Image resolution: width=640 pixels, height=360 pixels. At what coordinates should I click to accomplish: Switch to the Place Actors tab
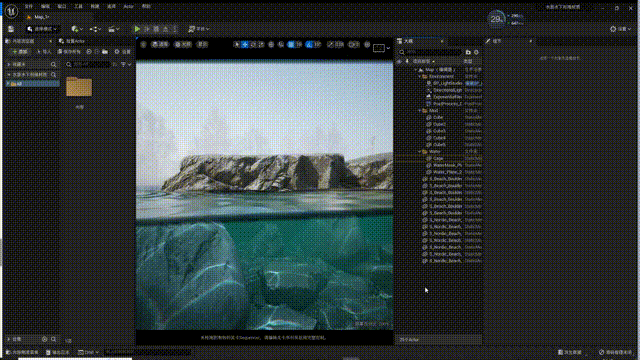pyautogui.click(x=73, y=41)
